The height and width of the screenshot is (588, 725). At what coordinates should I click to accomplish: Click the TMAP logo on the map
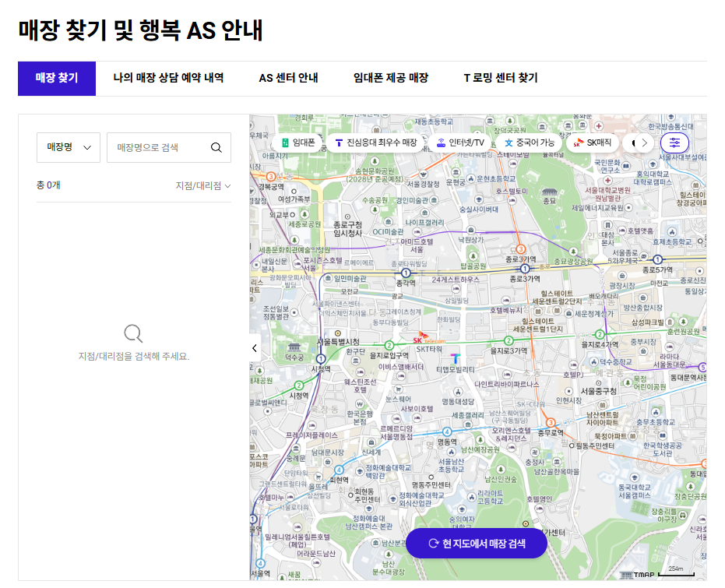(638, 575)
